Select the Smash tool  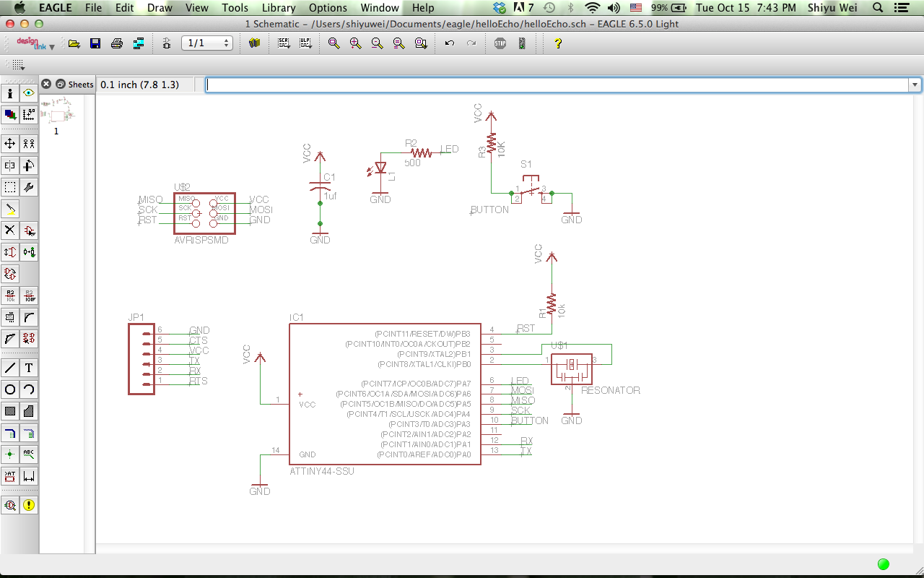pos(10,317)
